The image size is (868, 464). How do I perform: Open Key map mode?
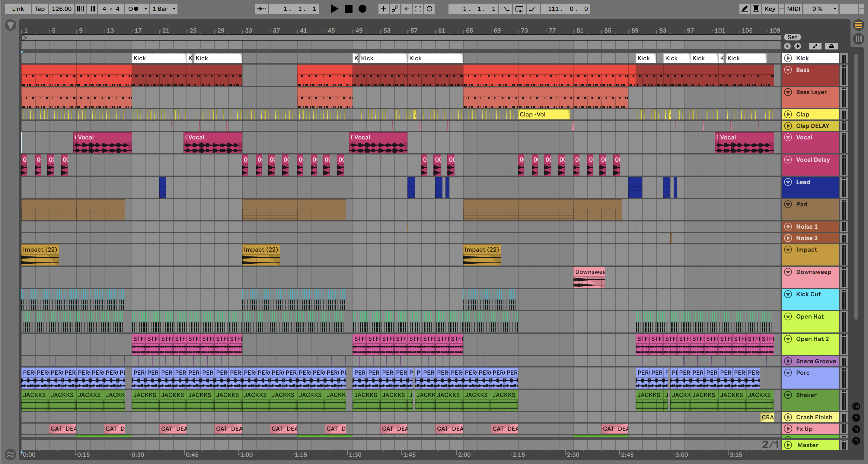[770, 9]
